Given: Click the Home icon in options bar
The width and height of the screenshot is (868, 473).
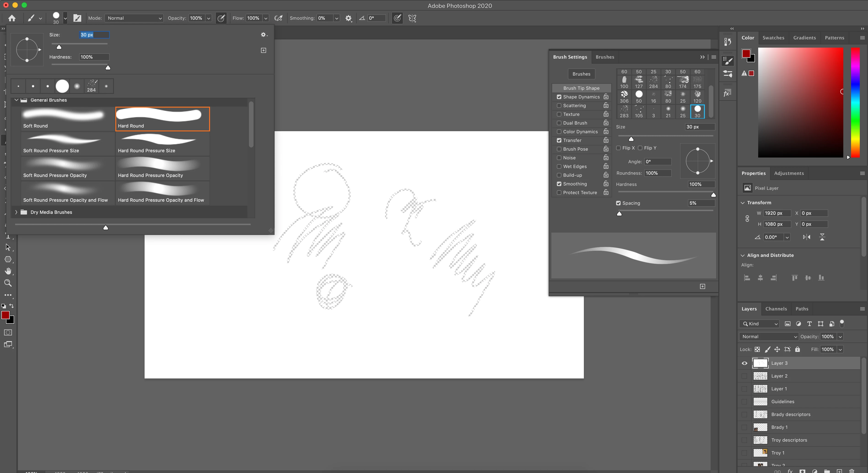Looking at the screenshot, I should [12, 18].
